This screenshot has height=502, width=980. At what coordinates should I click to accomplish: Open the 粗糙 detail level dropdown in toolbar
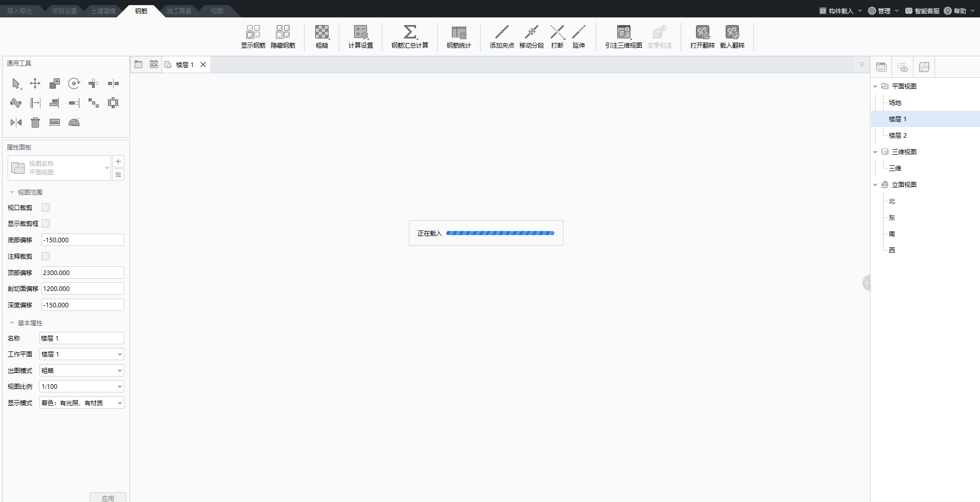point(322,37)
